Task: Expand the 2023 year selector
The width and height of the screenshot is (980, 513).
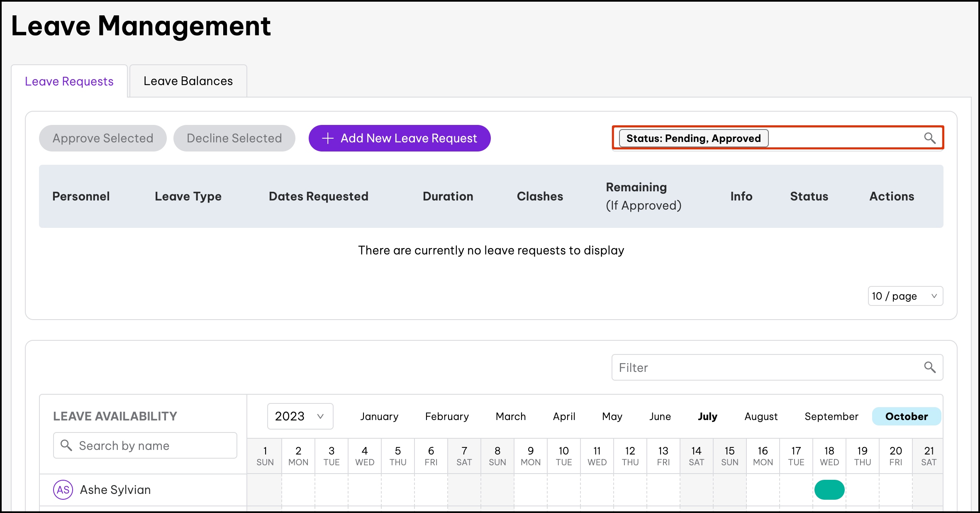Action: [x=300, y=416]
